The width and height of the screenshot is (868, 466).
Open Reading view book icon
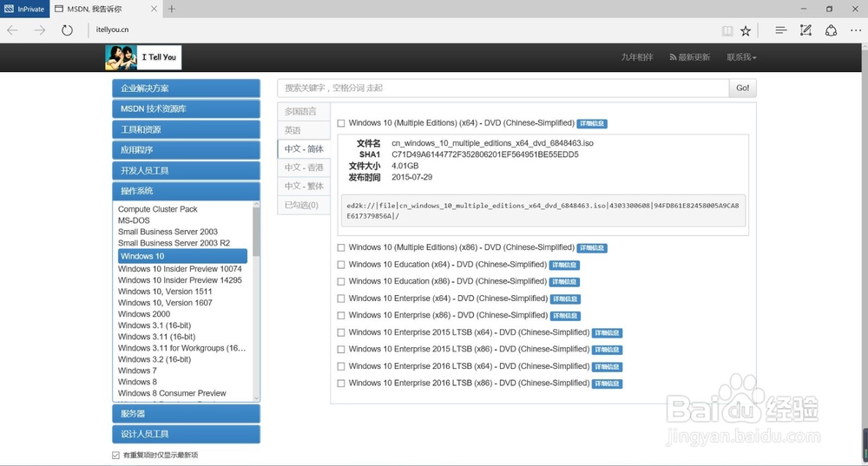click(x=727, y=31)
